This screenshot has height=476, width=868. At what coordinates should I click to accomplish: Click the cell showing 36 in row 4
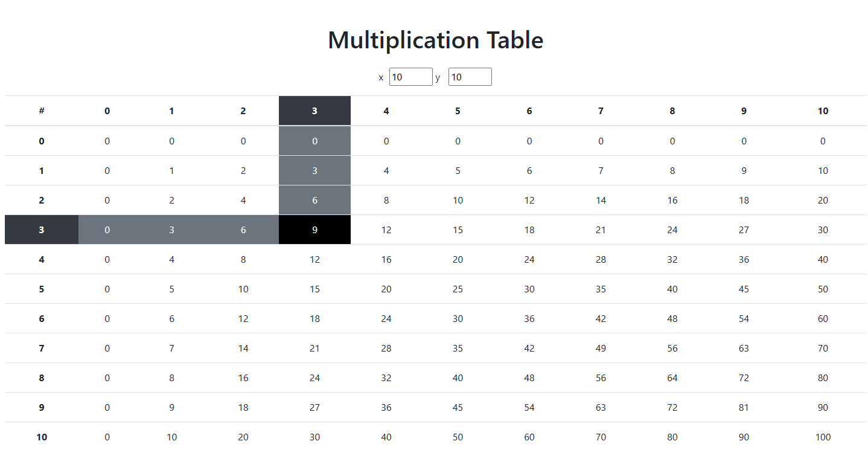(744, 259)
